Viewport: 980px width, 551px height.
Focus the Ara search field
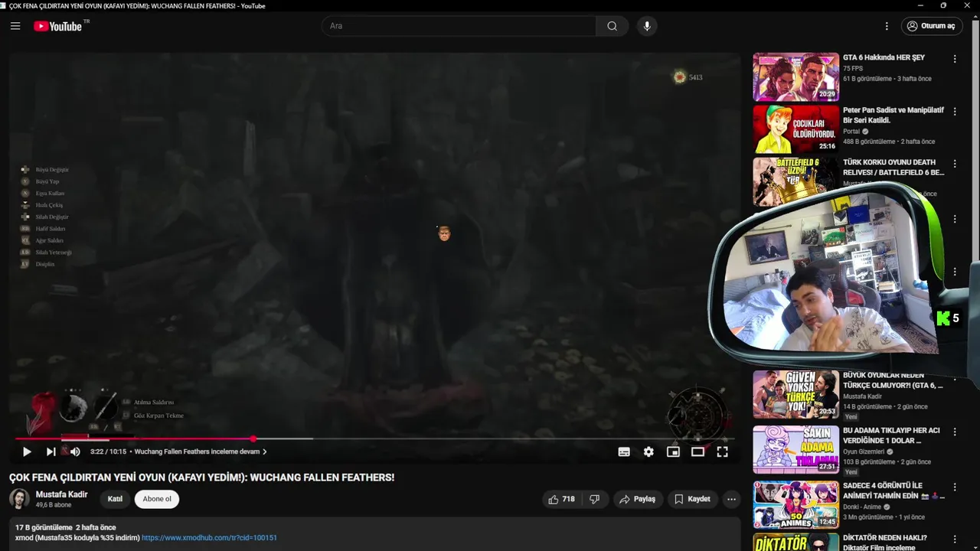coord(459,26)
